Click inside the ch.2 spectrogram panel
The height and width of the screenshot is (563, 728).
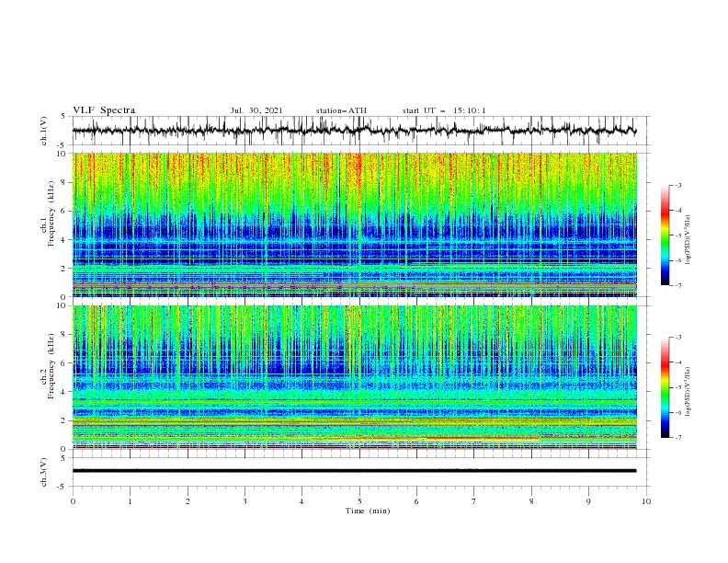354,377
